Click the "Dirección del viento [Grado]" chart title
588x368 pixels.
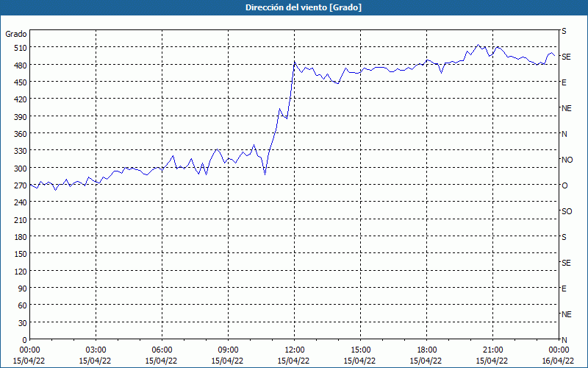pyautogui.click(x=304, y=7)
